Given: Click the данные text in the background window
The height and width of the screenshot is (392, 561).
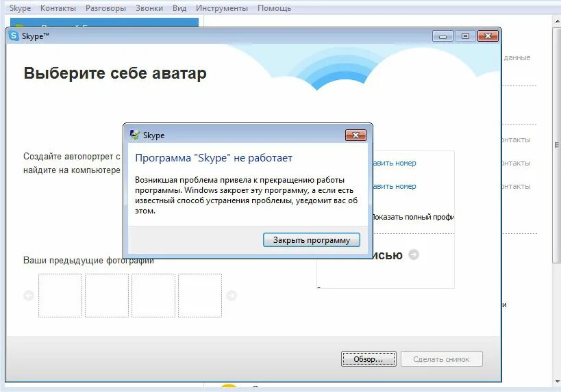Looking at the screenshot, I should coord(517,57).
